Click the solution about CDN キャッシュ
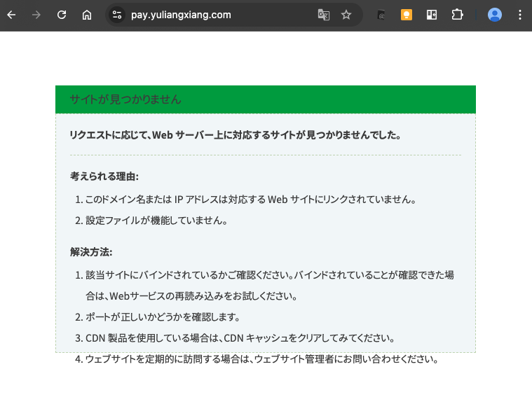 point(240,338)
